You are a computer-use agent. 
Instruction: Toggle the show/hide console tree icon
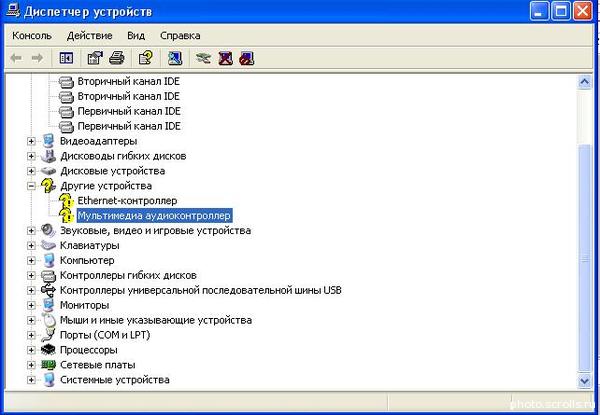tap(66, 58)
